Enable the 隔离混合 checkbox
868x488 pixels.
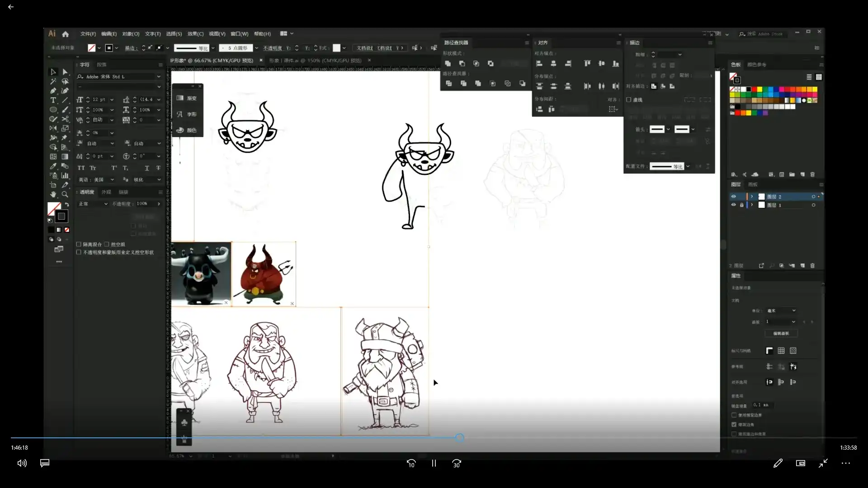79,244
